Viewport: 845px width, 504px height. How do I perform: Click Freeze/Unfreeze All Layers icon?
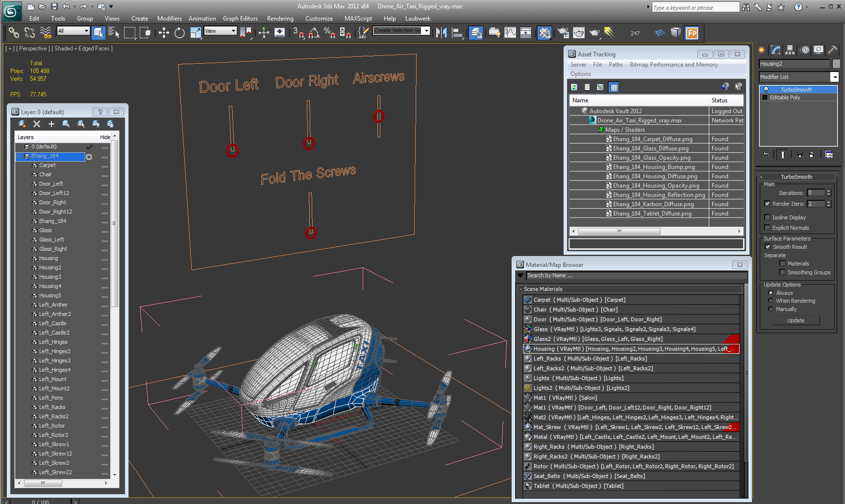click(x=110, y=124)
